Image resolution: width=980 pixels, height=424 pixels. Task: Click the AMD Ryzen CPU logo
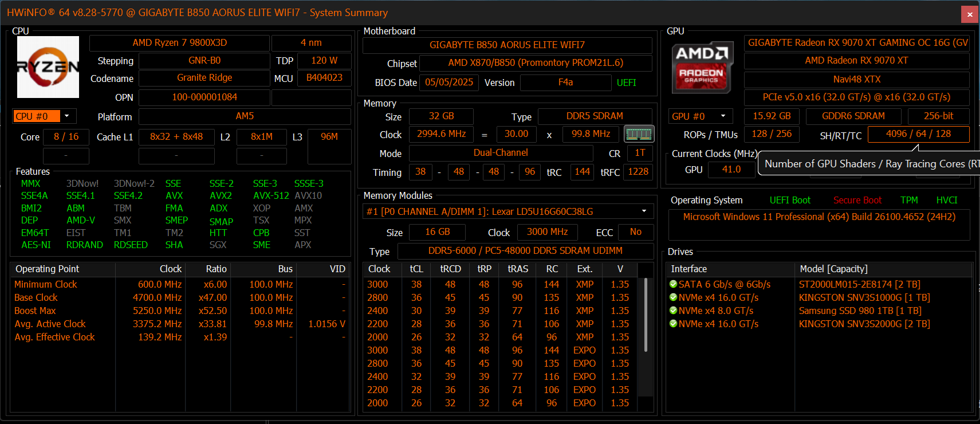[x=48, y=67]
